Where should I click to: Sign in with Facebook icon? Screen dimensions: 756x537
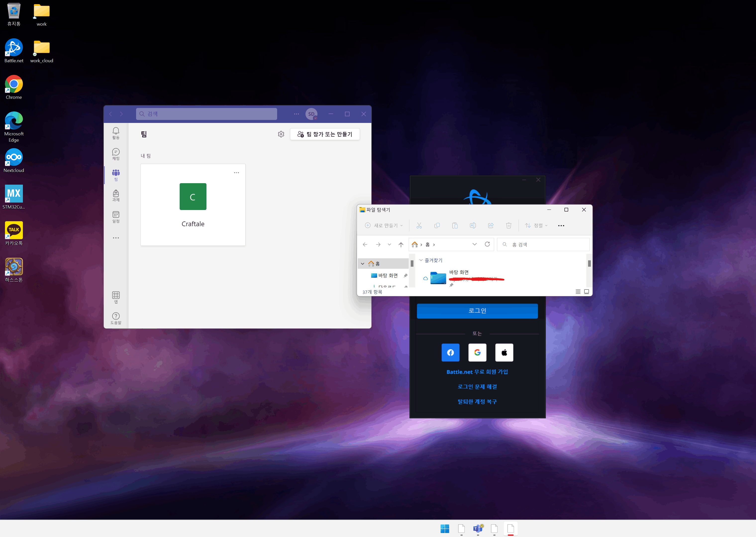pos(450,353)
